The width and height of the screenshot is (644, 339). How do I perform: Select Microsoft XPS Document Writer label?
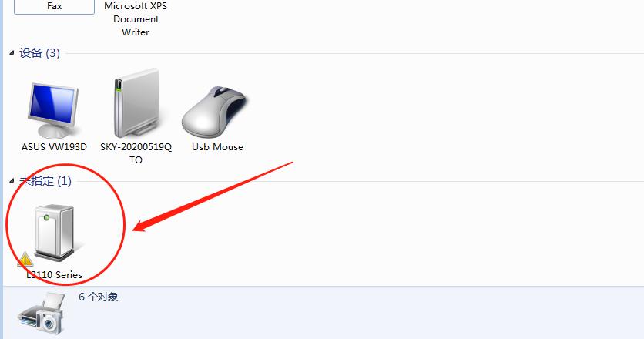tap(136, 19)
